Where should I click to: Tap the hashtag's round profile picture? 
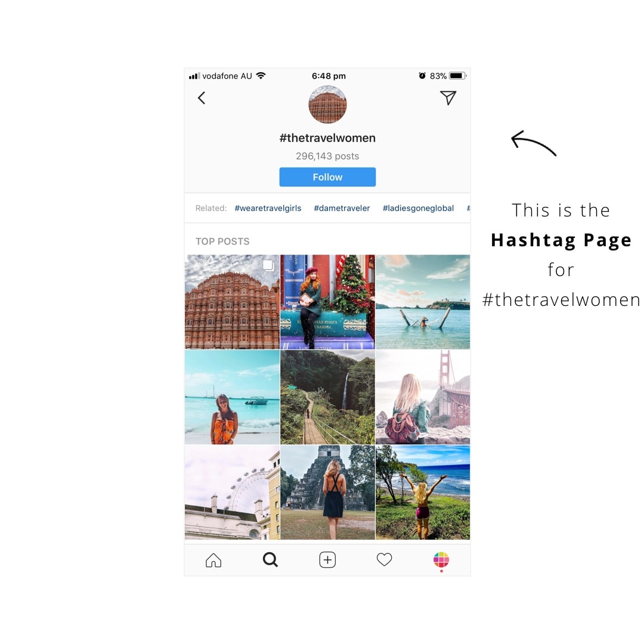pyautogui.click(x=327, y=104)
